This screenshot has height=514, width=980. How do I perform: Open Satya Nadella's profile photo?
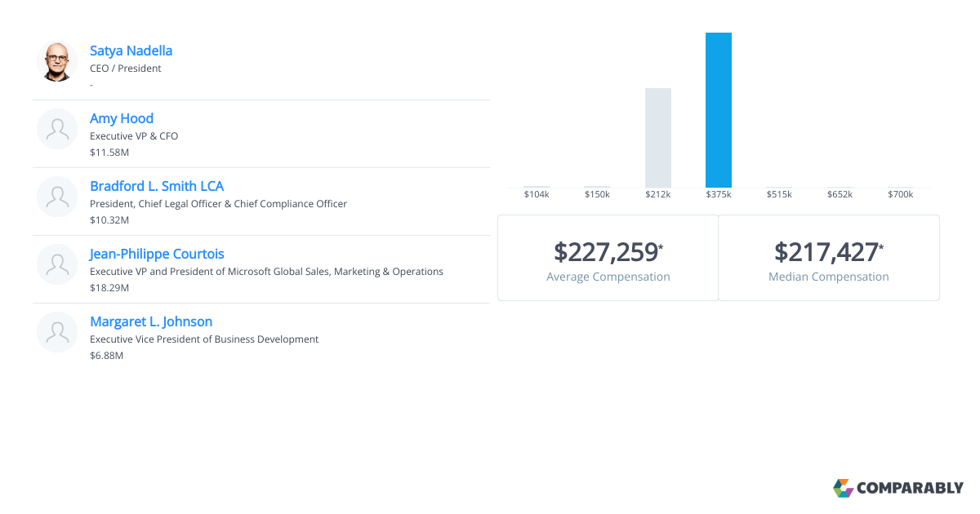point(57,61)
